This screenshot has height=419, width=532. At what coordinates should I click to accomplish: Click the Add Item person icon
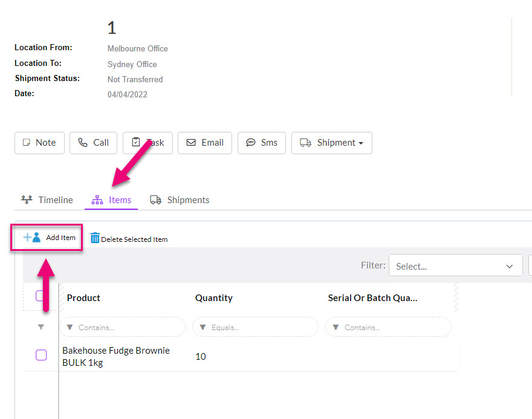coord(32,238)
